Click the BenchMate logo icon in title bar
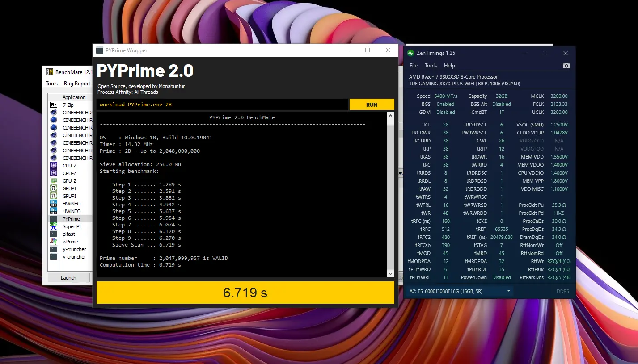Viewport: 638px width, 364px height. coord(50,72)
